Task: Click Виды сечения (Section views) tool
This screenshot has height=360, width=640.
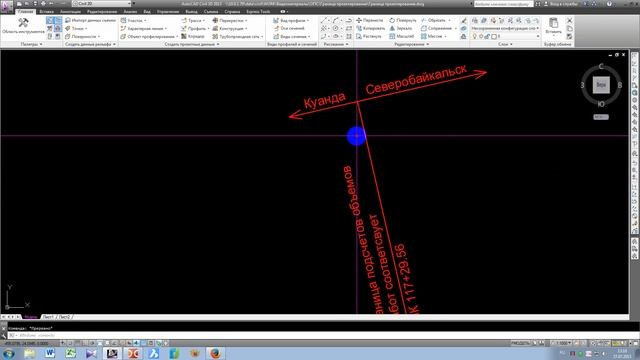Action: (291, 36)
